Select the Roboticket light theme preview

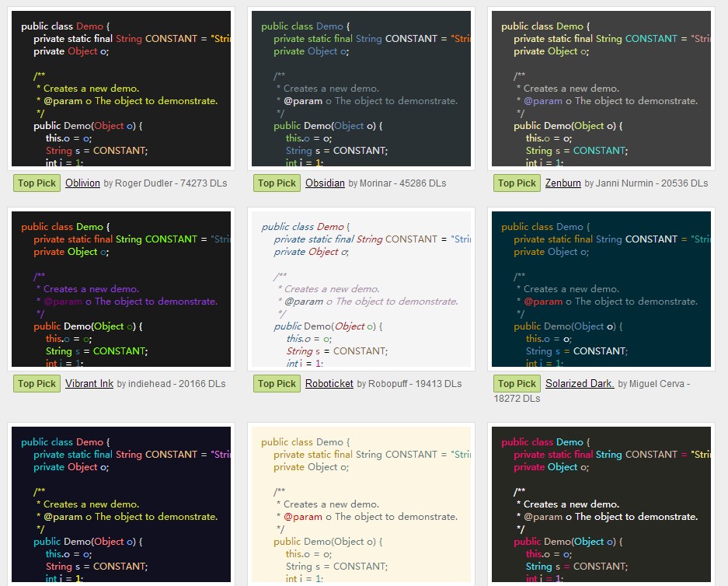(361, 289)
